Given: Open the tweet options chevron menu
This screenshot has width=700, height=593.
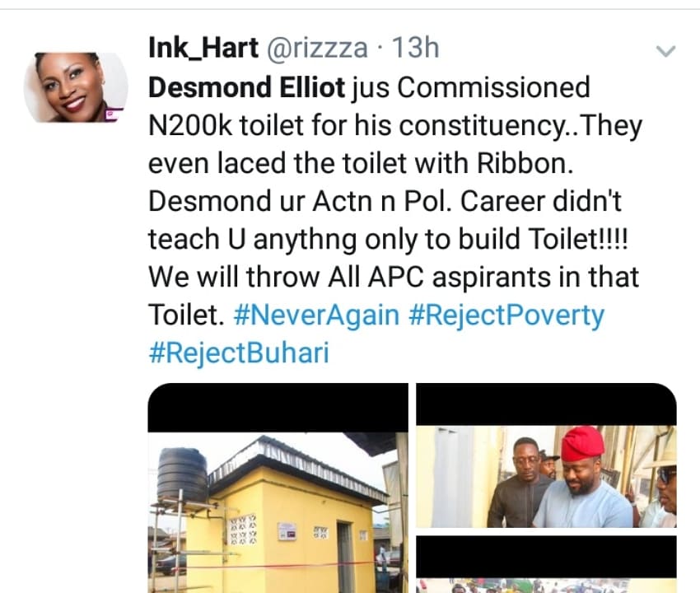Looking at the screenshot, I should (x=665, y=51).
